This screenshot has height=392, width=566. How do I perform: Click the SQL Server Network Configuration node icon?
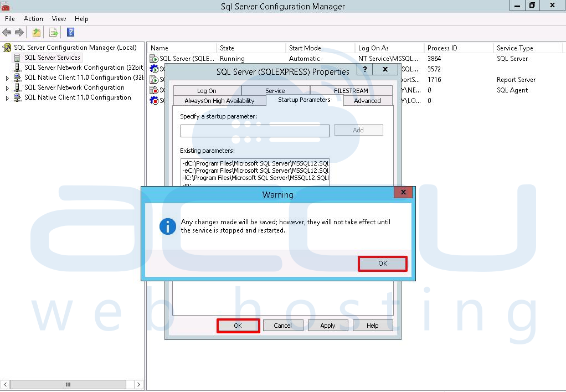point(17,87)
